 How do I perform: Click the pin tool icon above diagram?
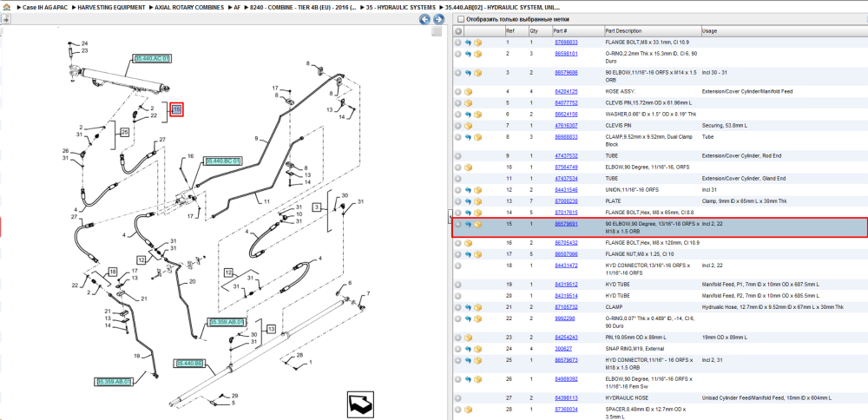pyautogui.click(x=5, y=20)
